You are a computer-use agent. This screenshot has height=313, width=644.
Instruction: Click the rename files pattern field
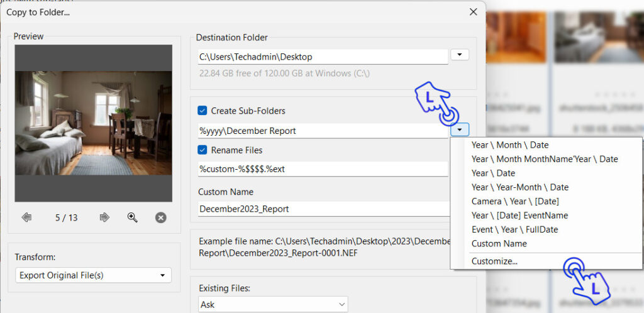[323, 169]
